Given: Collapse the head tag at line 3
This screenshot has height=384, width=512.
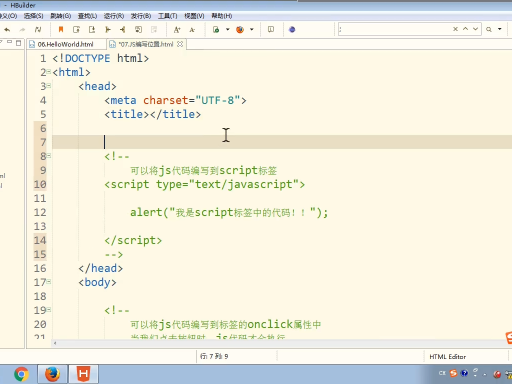Looking at the screenshot, I should pyautogui.click(x=49, y=86).
